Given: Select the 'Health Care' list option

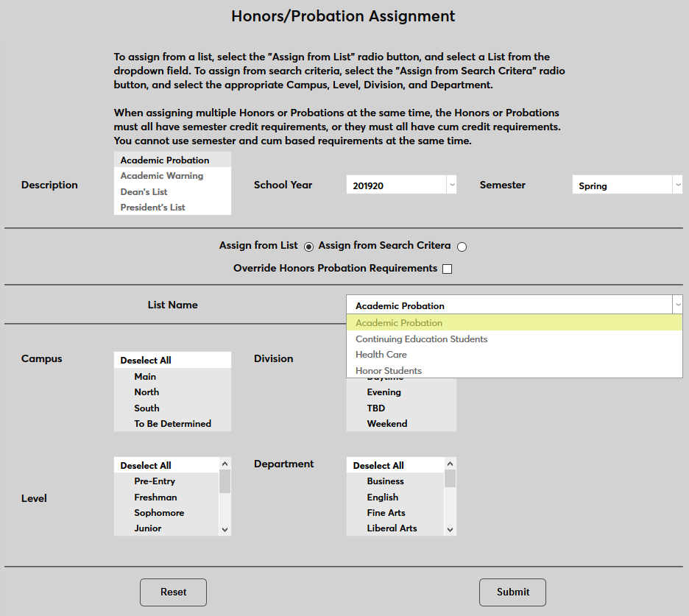Looking at the screenshot, I should point(381,354).
